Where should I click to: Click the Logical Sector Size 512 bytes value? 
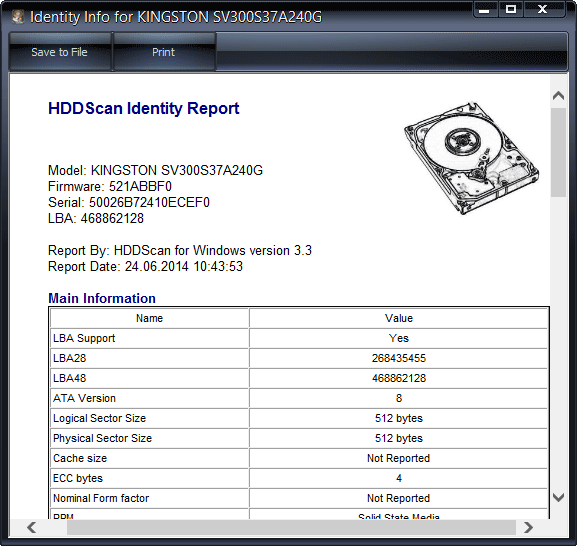(x=399, y=418)
